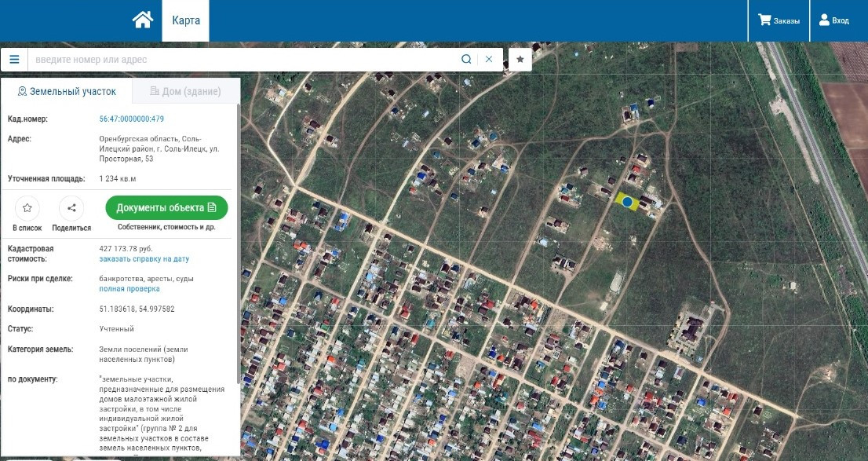The width and height of the screenshot is (868, 461).
Task: Switch to Дом (здание) tab
Action: (185, 91)
